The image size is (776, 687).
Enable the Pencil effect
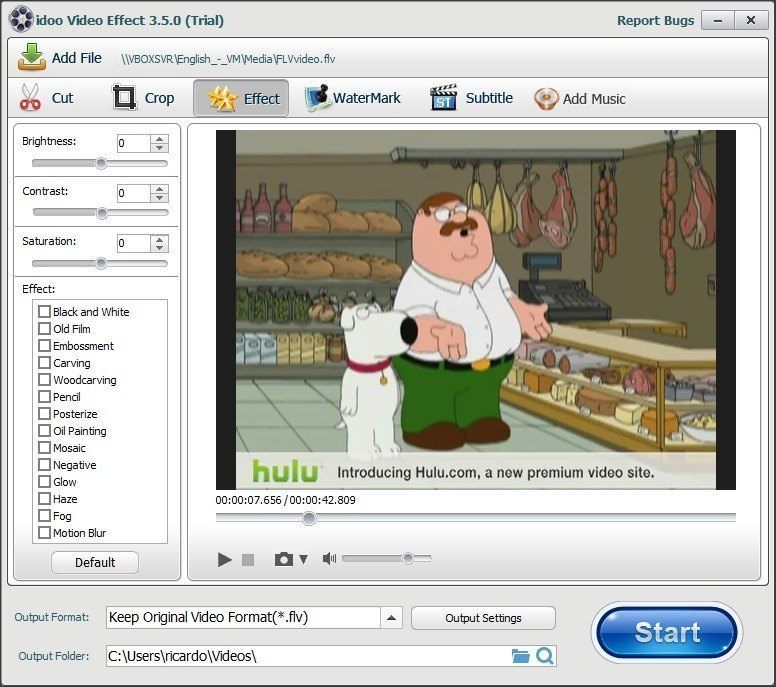click(x=45, y=396)
